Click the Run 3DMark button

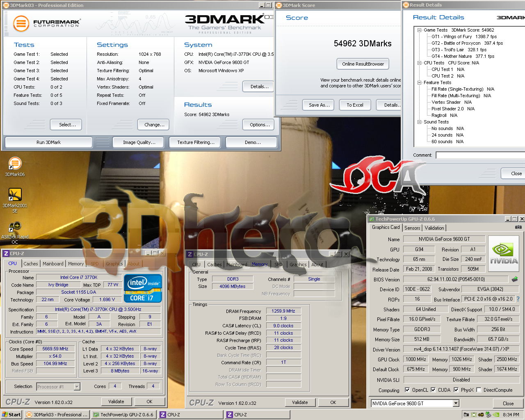coord(48,142)
